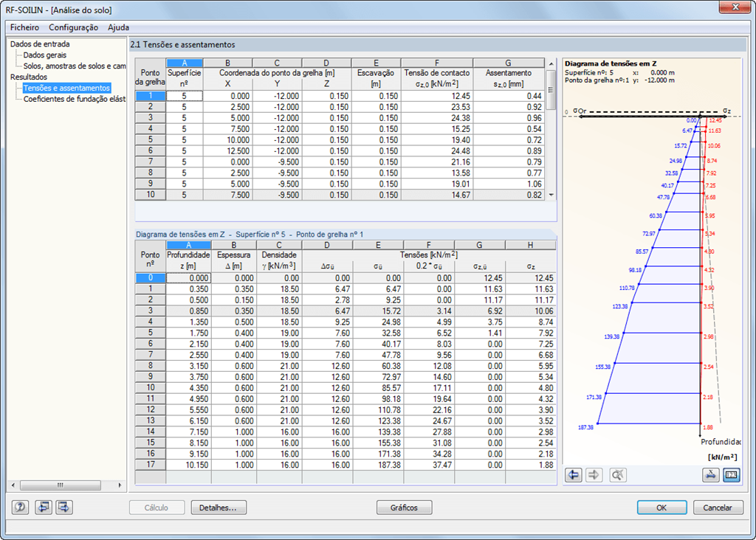Viewport: 756px width, 540px height.
Task: Click lower table Espessura header
Action: pos(234,260)
